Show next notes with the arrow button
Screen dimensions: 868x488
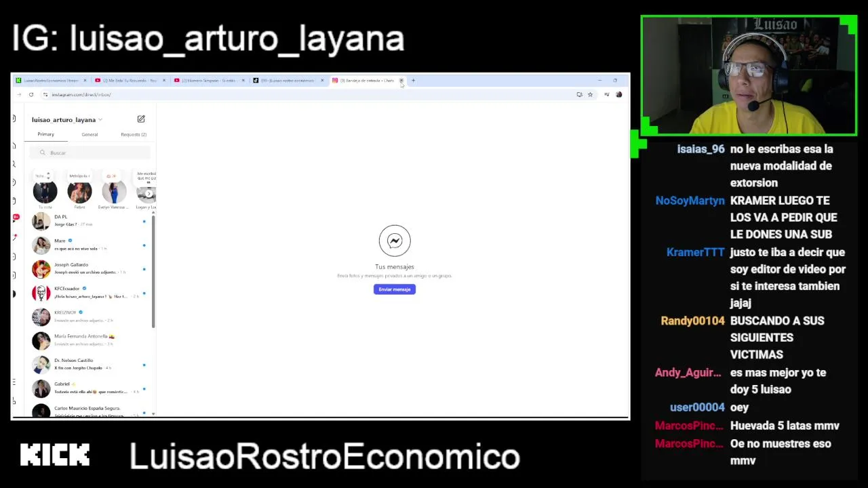pos(149,194)
